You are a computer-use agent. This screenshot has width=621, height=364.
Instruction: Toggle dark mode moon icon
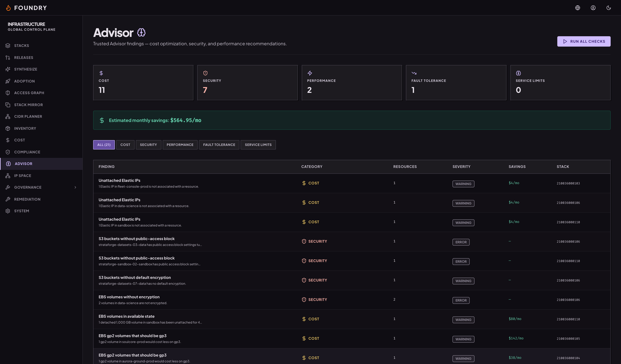pos(609,8)
